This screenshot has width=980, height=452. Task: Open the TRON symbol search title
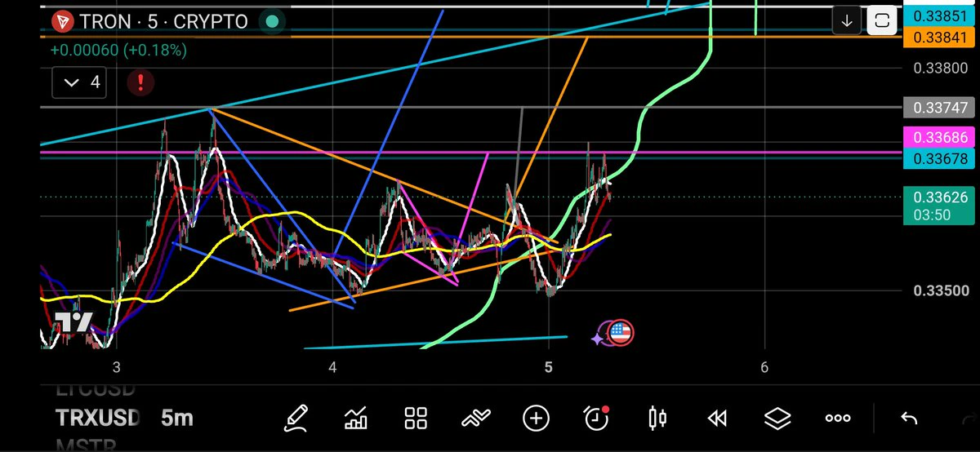click(154, 21)
